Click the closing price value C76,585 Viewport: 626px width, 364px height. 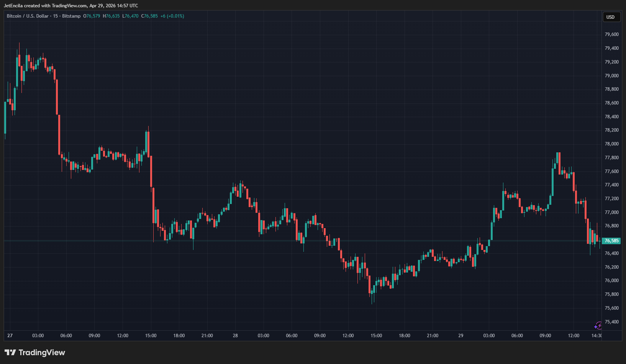tap(149, 16)
